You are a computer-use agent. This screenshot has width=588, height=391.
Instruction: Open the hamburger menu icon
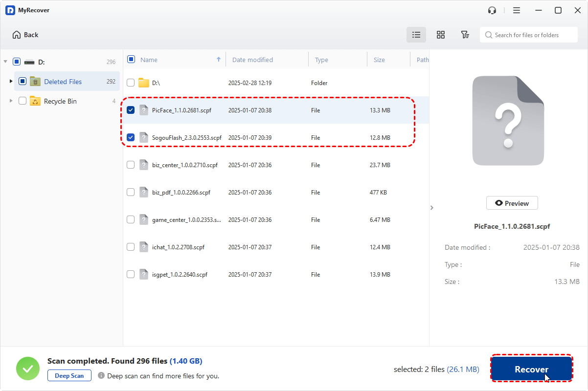click(517, 10)
